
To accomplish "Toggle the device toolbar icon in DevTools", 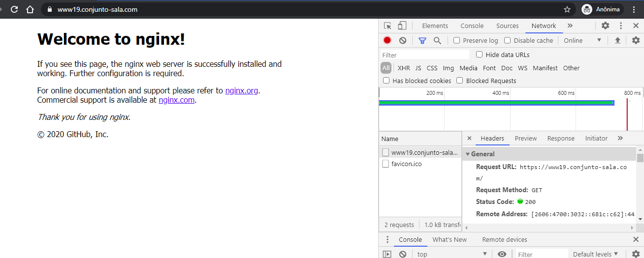I will click(x=402, y=26).
